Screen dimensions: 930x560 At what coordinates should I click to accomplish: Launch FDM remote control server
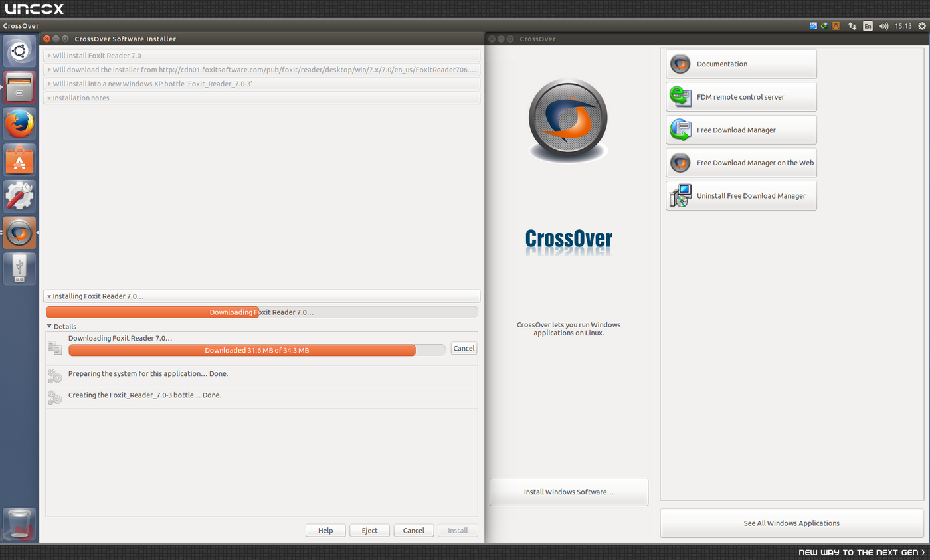(741, 97)
